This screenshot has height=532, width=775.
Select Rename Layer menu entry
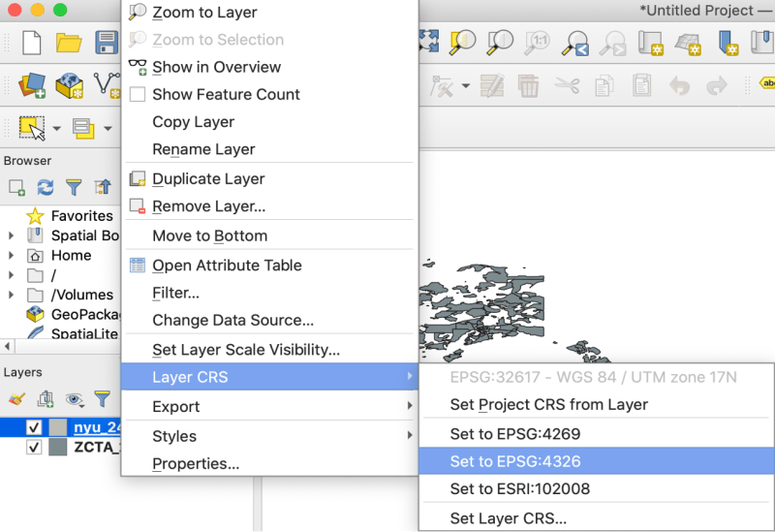click(x=270, y=149)
